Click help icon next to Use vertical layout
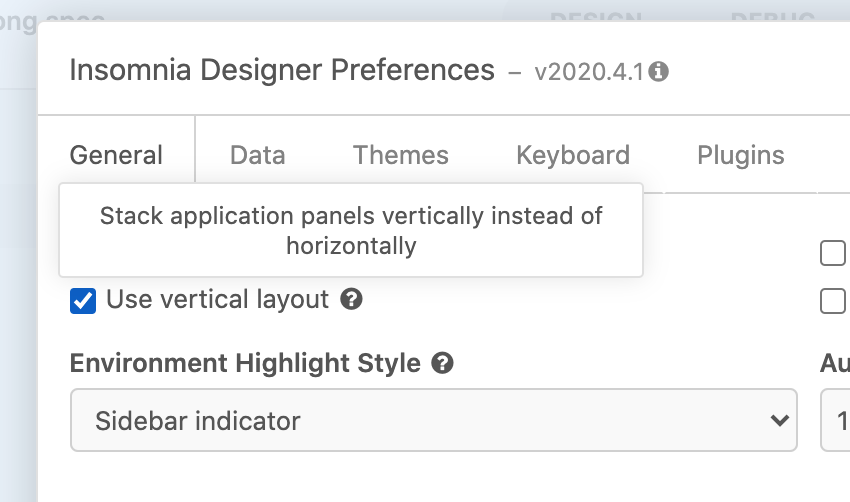 [351, 299]
